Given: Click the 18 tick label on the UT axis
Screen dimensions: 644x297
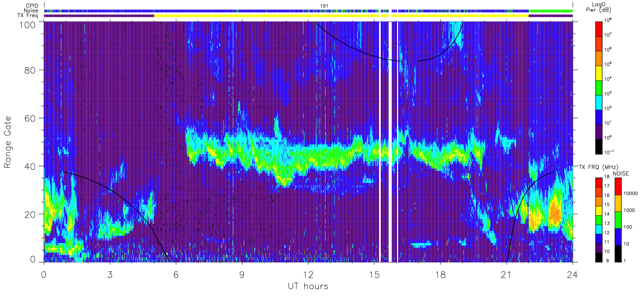Looking at the screenshot, I should [x=441, y=274].
